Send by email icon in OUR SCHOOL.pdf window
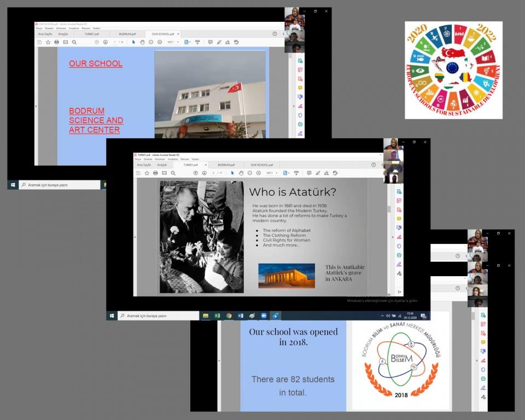525x420 pixels. coord(66,42)
